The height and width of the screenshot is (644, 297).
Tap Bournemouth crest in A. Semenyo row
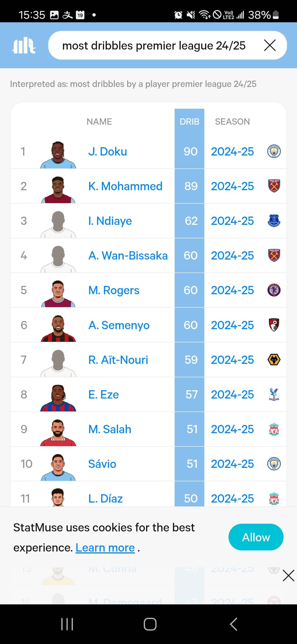[x=274, y=325]
